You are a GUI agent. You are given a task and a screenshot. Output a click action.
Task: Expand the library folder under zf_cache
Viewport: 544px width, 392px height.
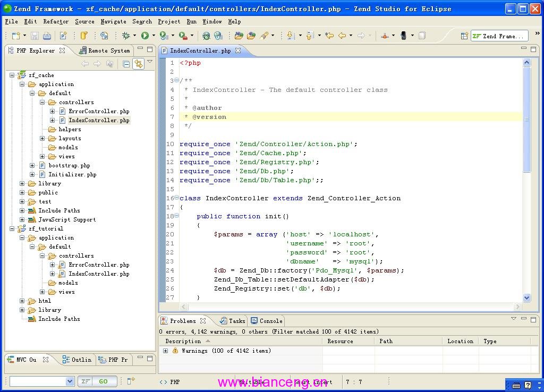click(x=22, y=183)
